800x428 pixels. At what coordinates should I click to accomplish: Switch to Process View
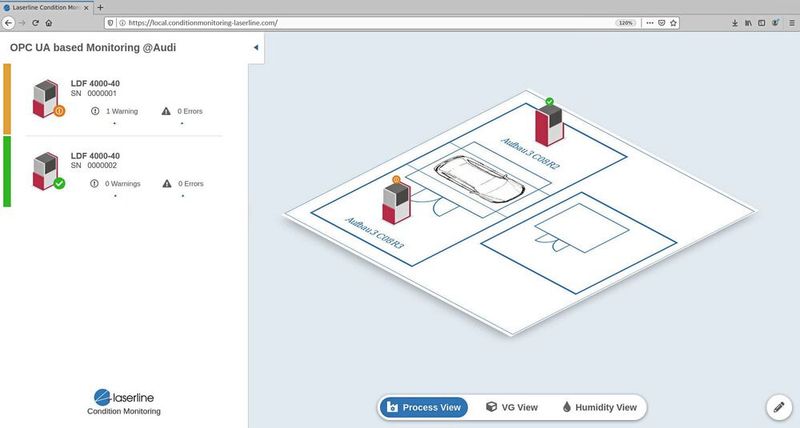point(424,408)
